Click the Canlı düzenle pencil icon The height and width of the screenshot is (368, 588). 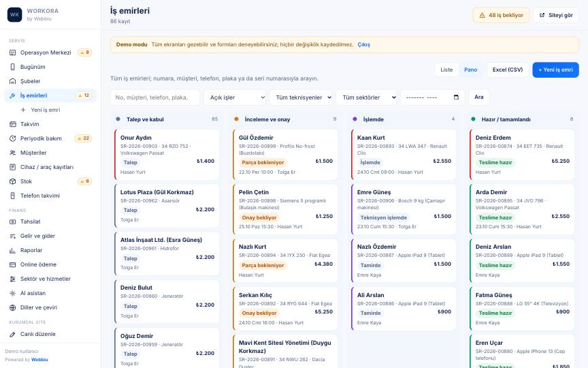12,334
